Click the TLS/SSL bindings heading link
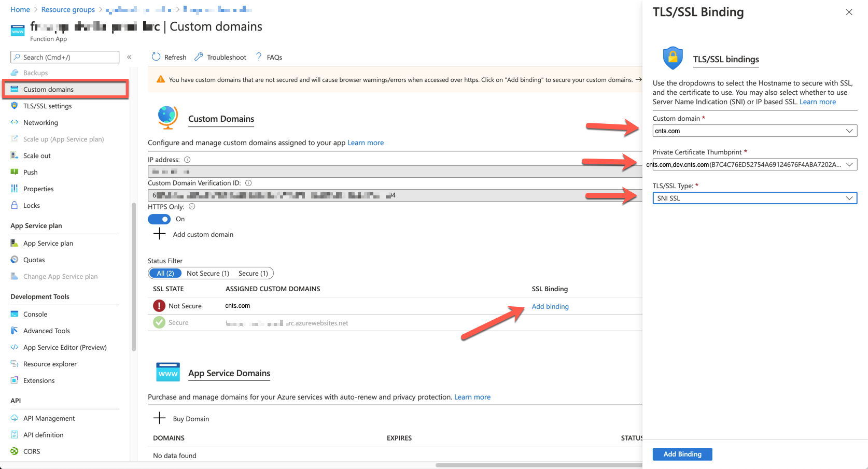868x469 pixels. (726, 59)
